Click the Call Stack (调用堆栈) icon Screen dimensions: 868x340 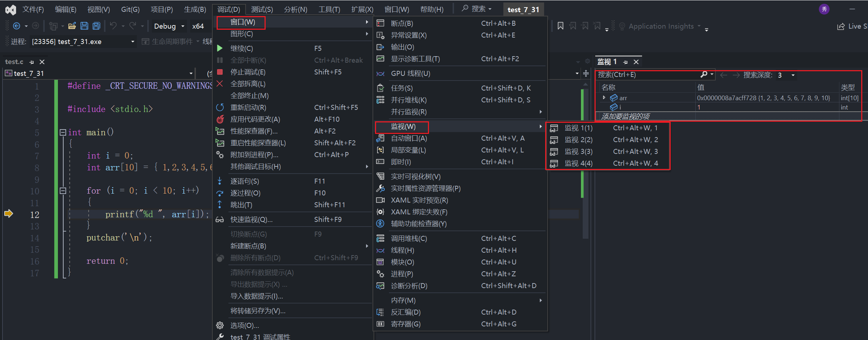380,238
